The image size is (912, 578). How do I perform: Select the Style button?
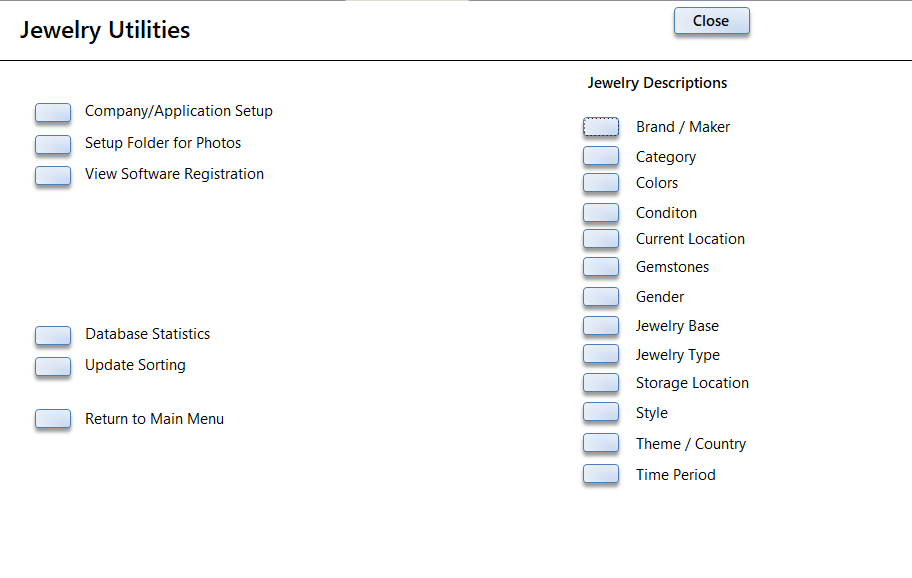click(601, 411)
